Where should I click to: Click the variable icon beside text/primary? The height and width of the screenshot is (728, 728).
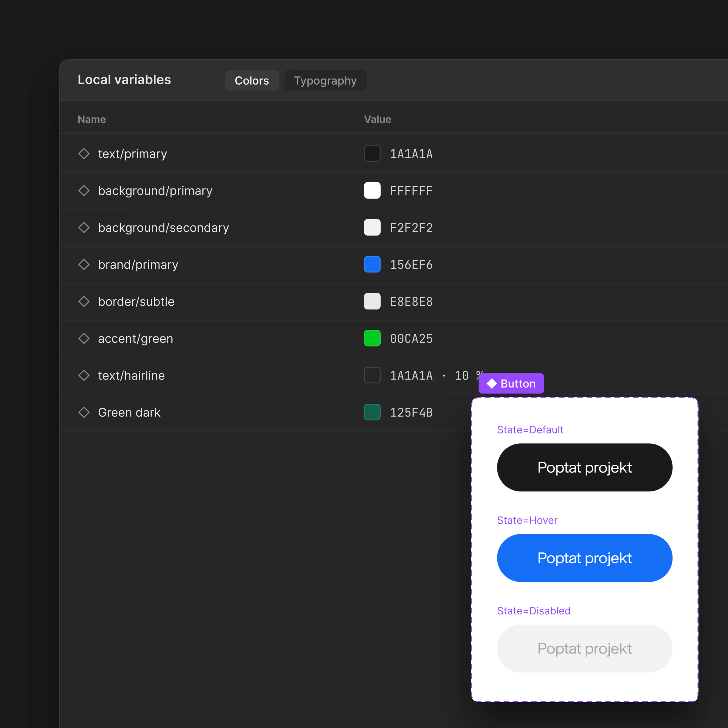pyautogui.click(x=84, y=153)
